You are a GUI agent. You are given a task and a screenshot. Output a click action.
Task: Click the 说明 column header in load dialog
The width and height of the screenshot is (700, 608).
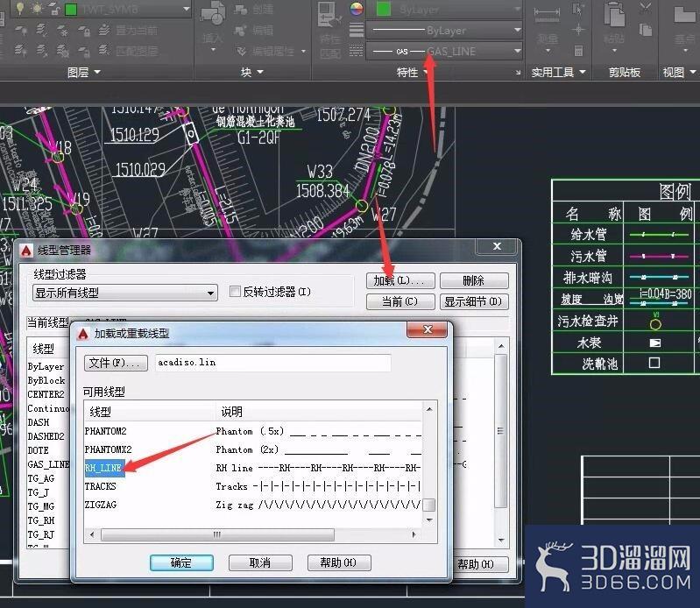[319, 412]
